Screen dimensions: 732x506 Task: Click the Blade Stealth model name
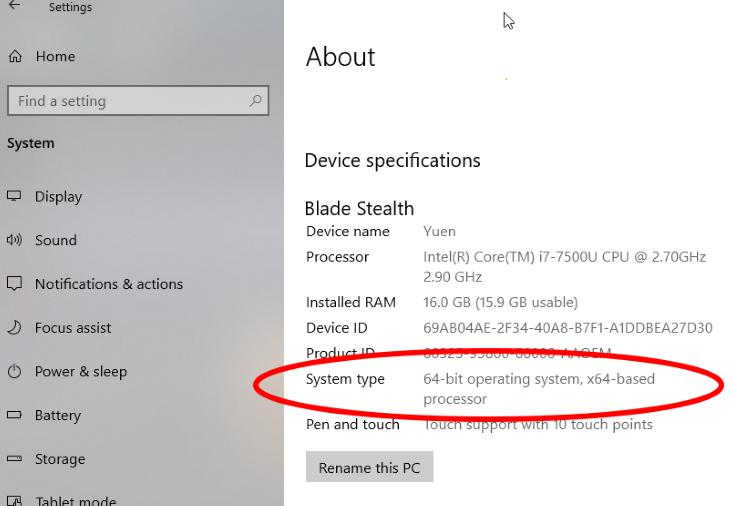[x=359, y=208]
